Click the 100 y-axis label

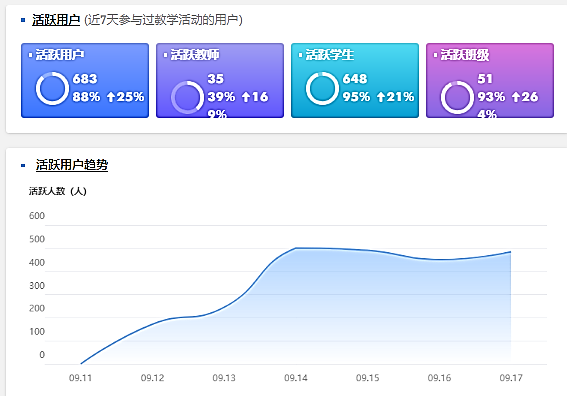tap(37, 332)
